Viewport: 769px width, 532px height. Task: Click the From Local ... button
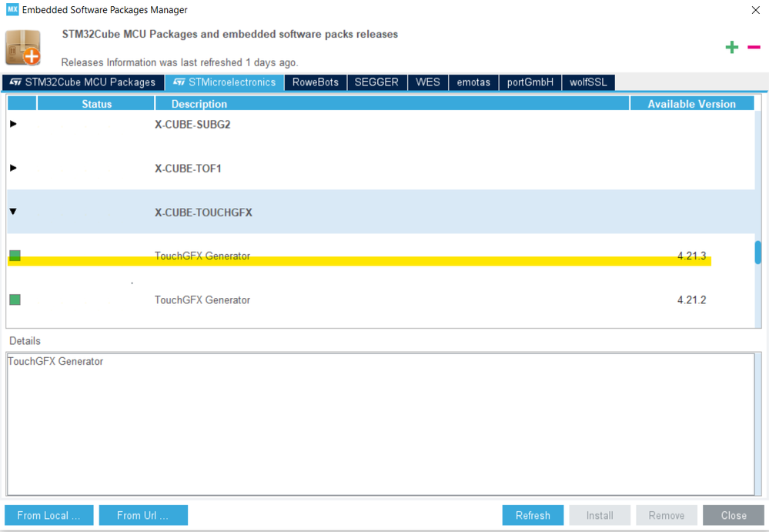coord(49,515)
